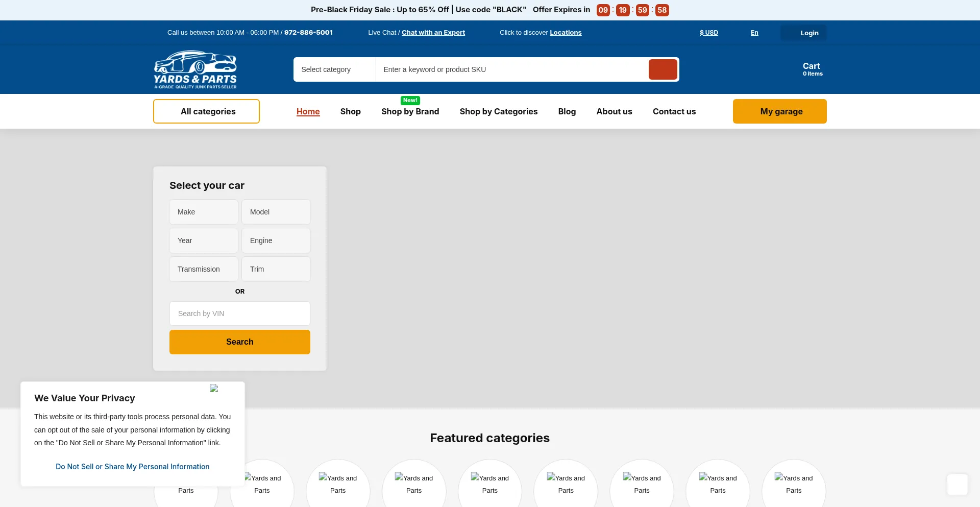This screenshot has width=980, height=507.
Task: Close the privacy notice popup
Action: 214,389
